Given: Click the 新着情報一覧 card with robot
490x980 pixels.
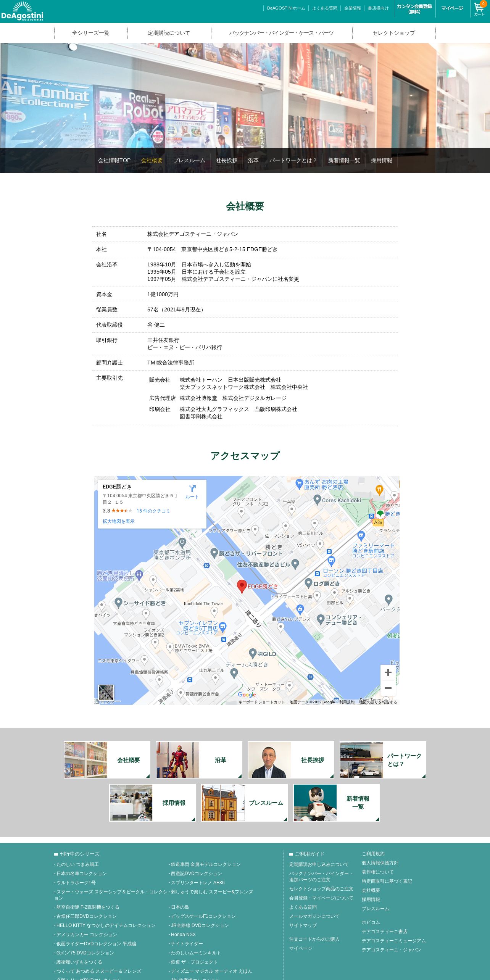Looking at the screenshot, I should [336, 803].
